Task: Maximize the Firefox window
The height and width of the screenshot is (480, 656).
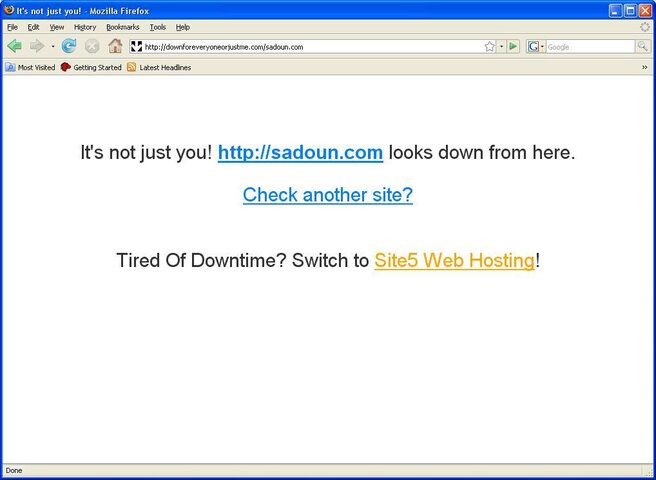Action: click(x=630, y=10)
